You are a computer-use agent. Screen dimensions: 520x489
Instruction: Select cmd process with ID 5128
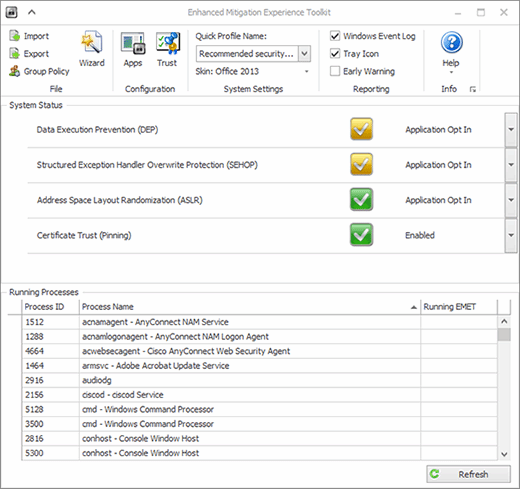(260, 409)
